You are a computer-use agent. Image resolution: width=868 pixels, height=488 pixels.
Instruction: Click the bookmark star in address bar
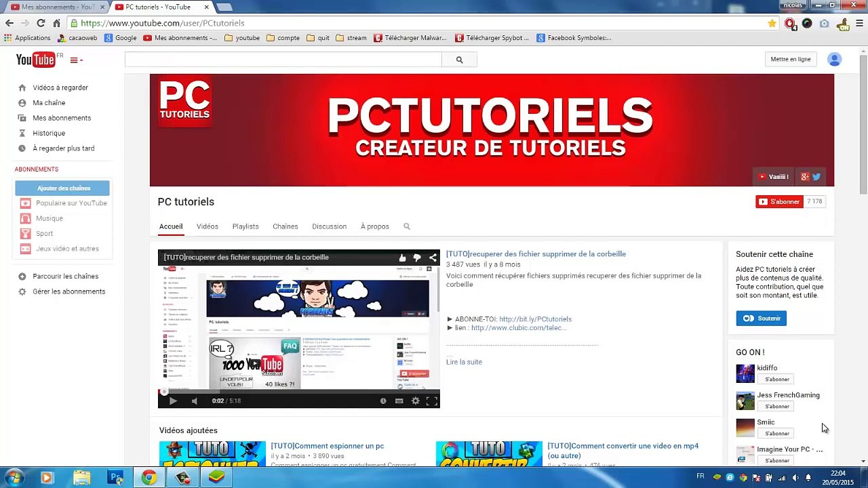point(772,23)
